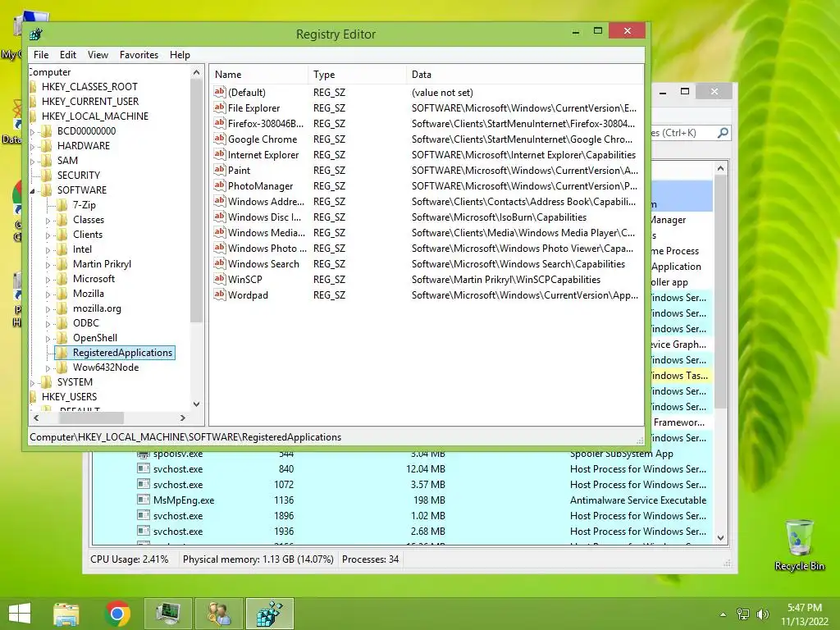Expand the Clients key
The height and width of the screenshot is (630, 840).
[48, 235]
